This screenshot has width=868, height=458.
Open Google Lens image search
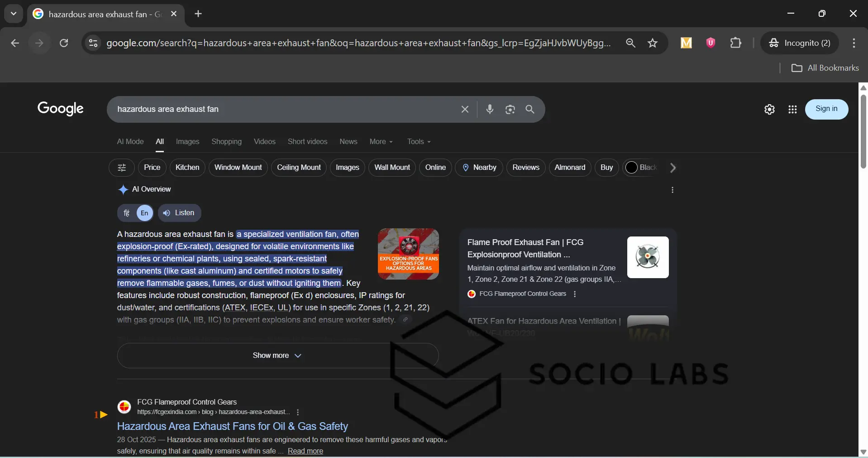coord(510,110)
